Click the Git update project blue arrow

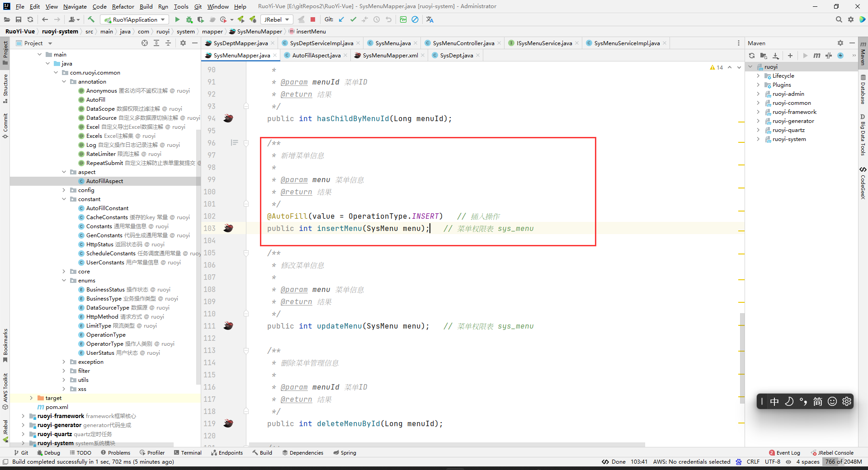tap(341, 19)
